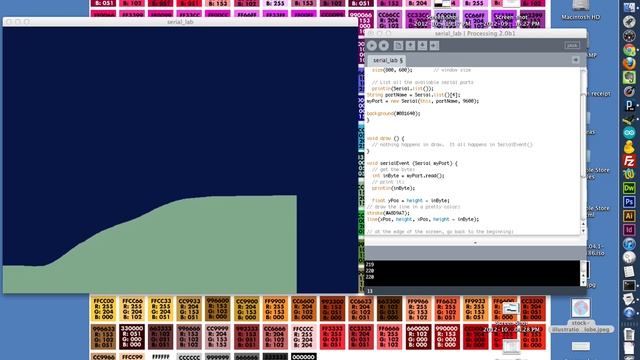The width and height of the screenshot is (640, 360).
Task: Pick the CC66CC purple swatch
Action: tap(389, 20)
